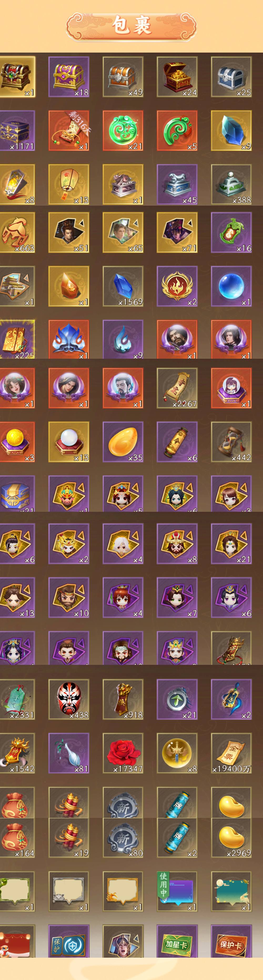
Task: Choose the 金票 gold ticket item
Action: (231, 753)
